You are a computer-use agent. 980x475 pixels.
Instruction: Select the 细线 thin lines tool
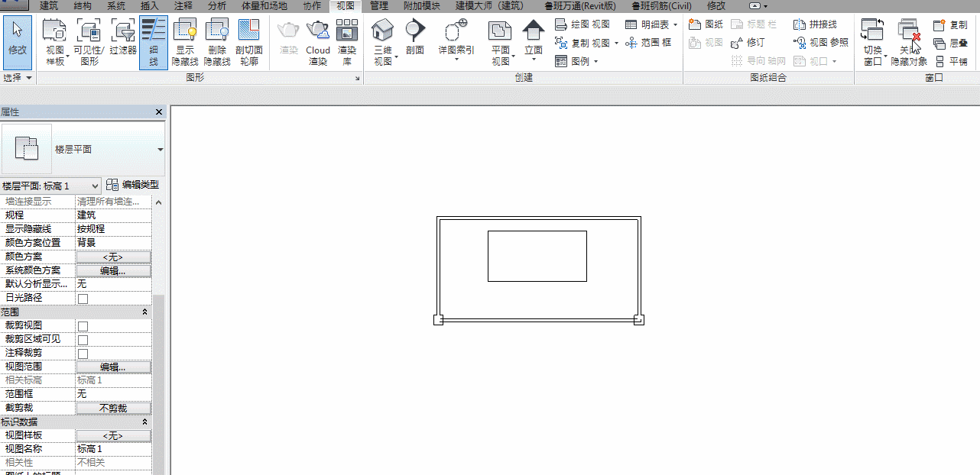[154, 42]
